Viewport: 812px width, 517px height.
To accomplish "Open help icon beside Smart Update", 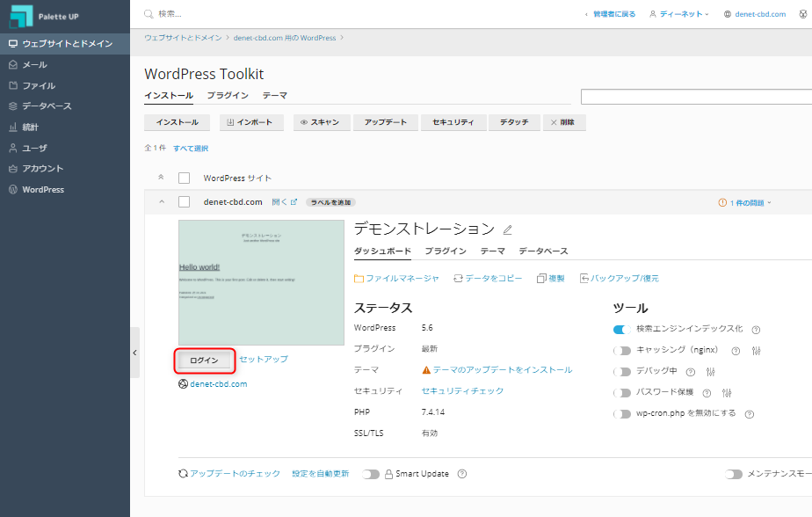I will [462, 474].
